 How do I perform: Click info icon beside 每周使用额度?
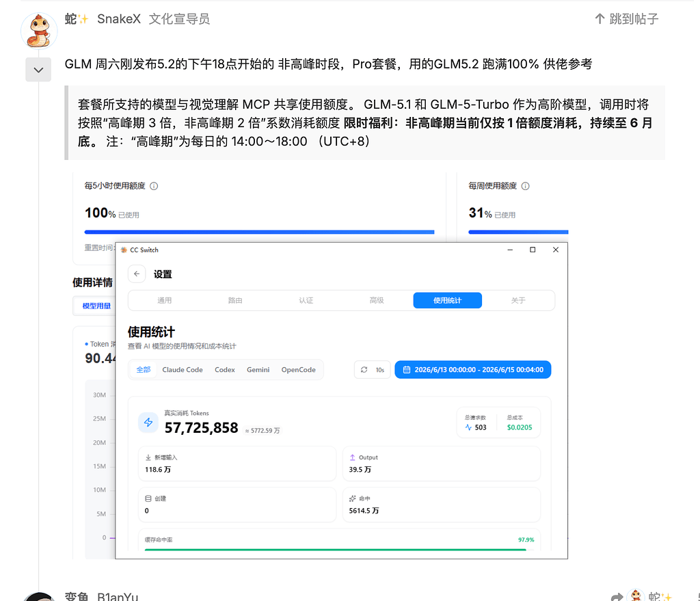[x=526, y=186]
